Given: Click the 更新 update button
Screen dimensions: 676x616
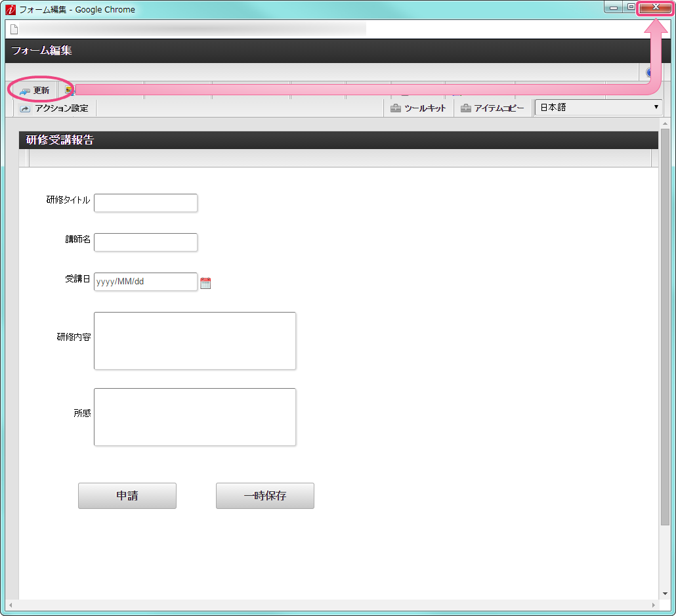Looking at the screenshot, I should [34, 90].
